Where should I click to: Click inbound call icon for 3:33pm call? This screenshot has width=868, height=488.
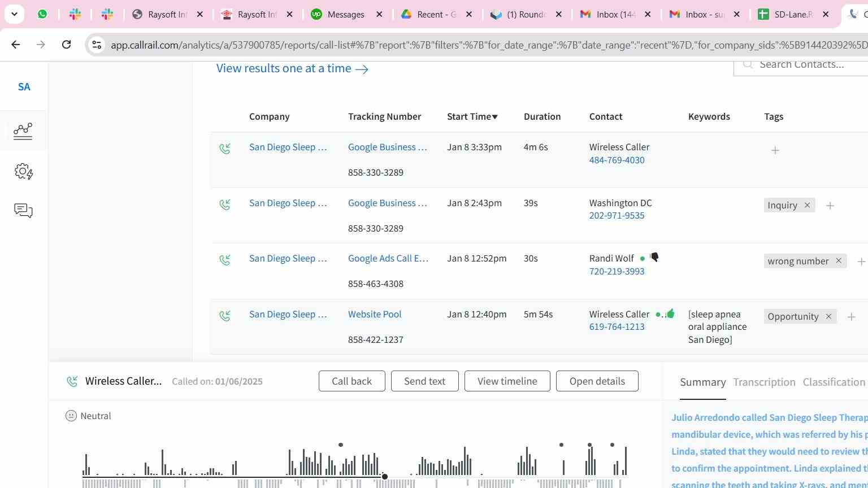pos(225,149)
